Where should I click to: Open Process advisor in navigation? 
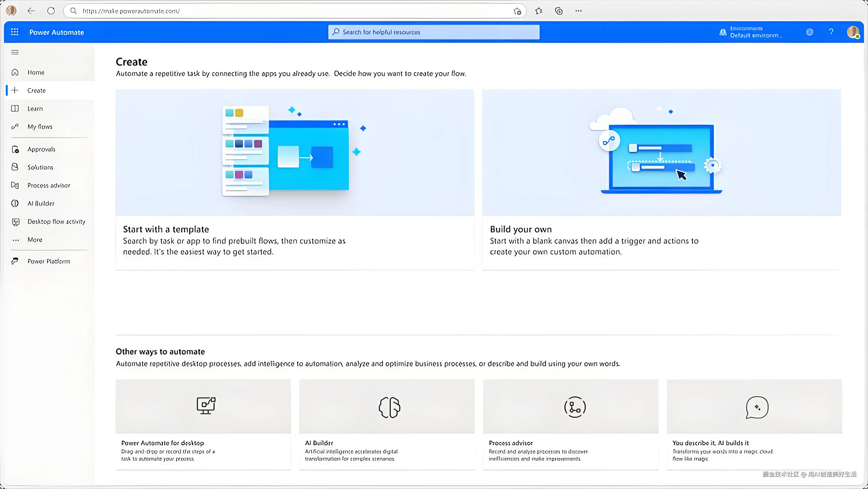[x=49, y=186]
